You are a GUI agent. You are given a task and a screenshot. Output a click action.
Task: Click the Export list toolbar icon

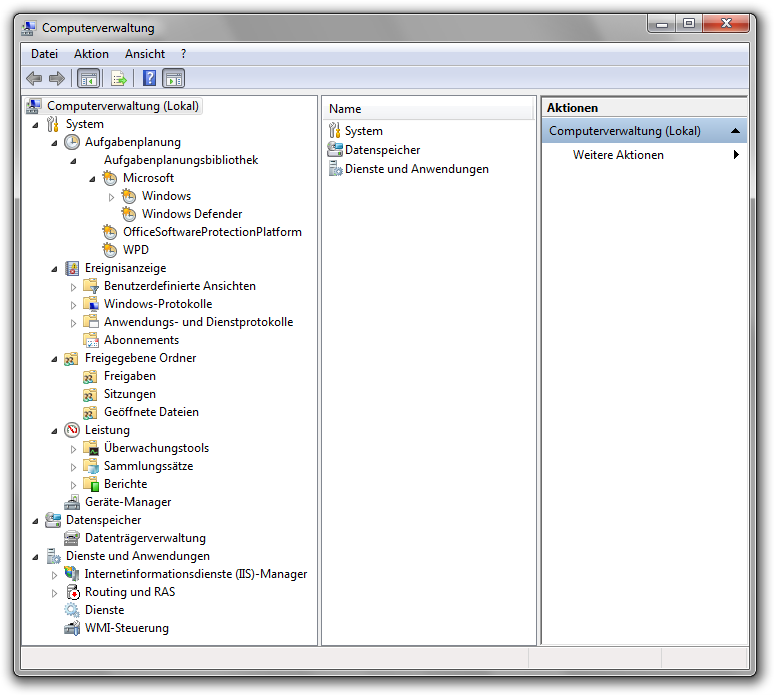[x=119, y=78]
